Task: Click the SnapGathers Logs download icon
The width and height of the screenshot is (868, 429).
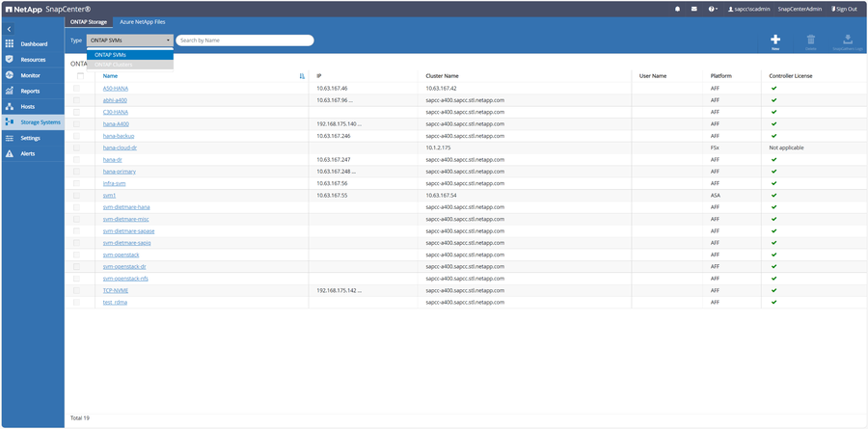Action: click(847, 40)
